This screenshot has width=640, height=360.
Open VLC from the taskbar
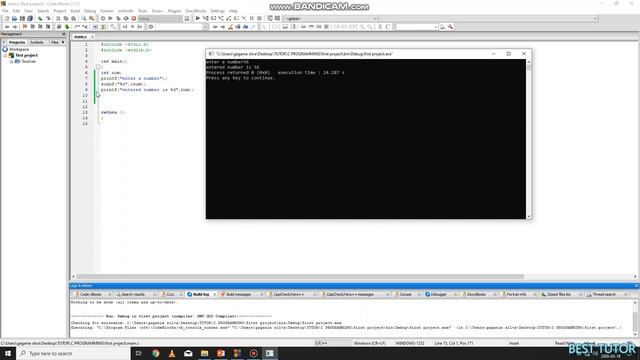tap(172, 353)
